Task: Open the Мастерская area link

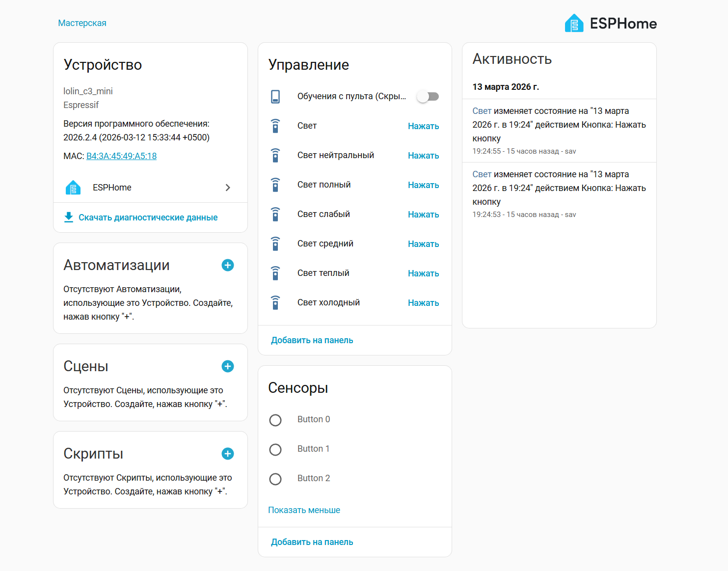Action: click(x=82, y=23)
